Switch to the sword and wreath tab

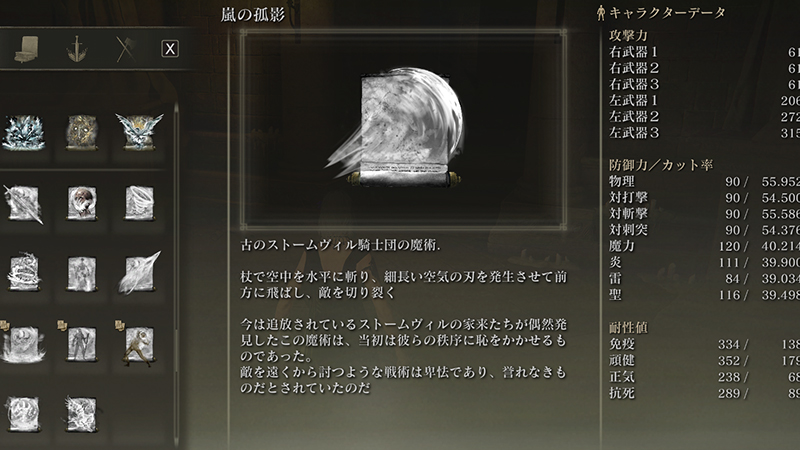(77, 49)
